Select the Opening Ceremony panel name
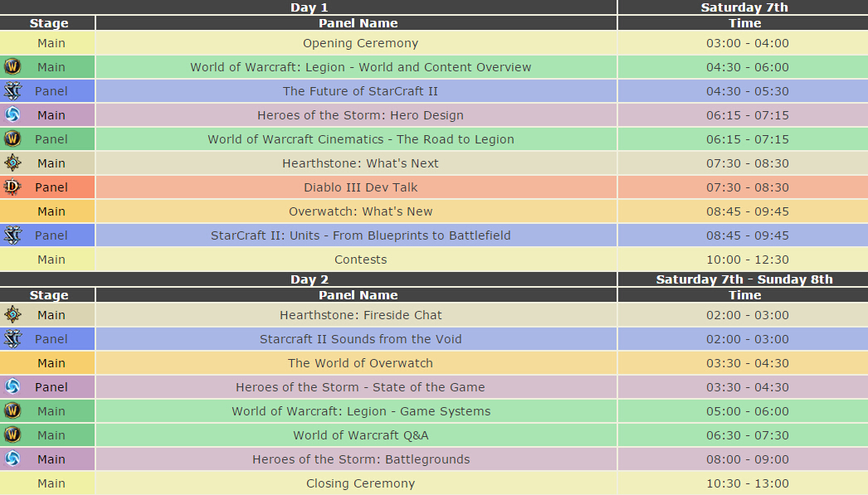Viewport: 868px width, 495px height. (x=360, y=43)
